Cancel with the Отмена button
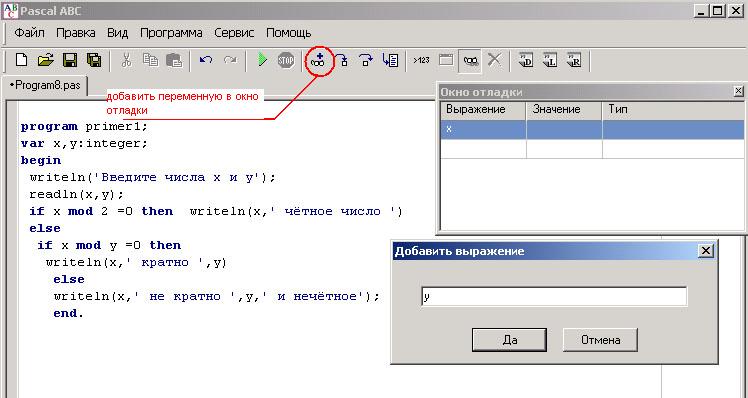Screen dimensions: 748x398 601,340
